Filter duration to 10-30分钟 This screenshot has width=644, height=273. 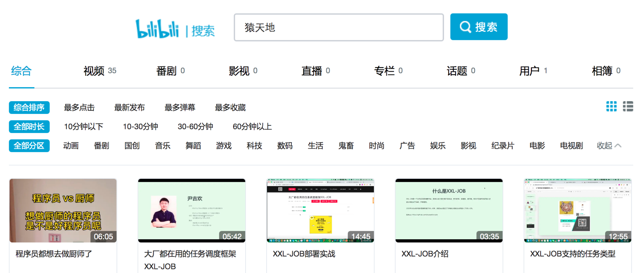coord(140,127)
